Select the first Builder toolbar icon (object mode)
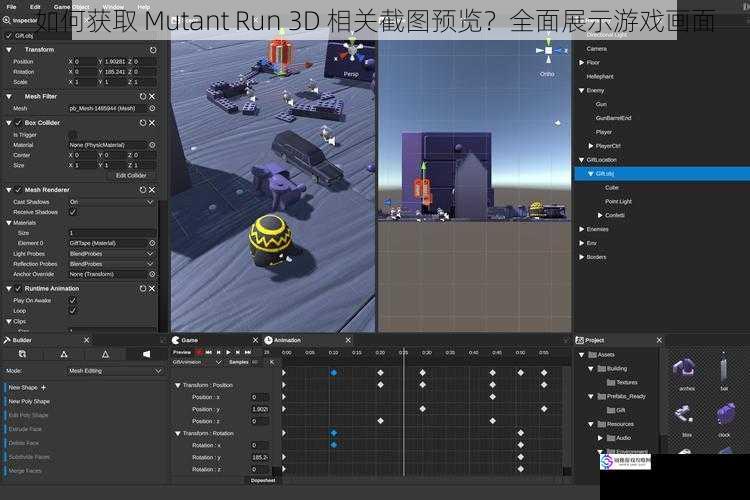The height and width of the screenshot is (500, 750). (22, 354)
